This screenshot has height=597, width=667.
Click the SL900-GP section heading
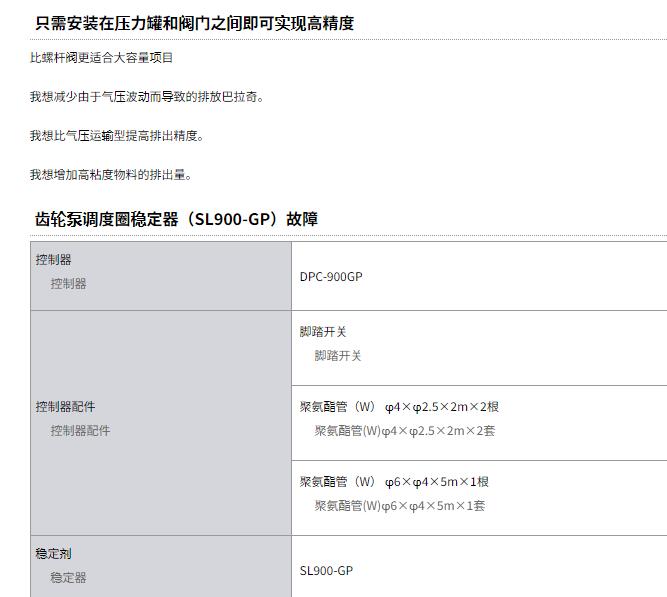point(176,219)
